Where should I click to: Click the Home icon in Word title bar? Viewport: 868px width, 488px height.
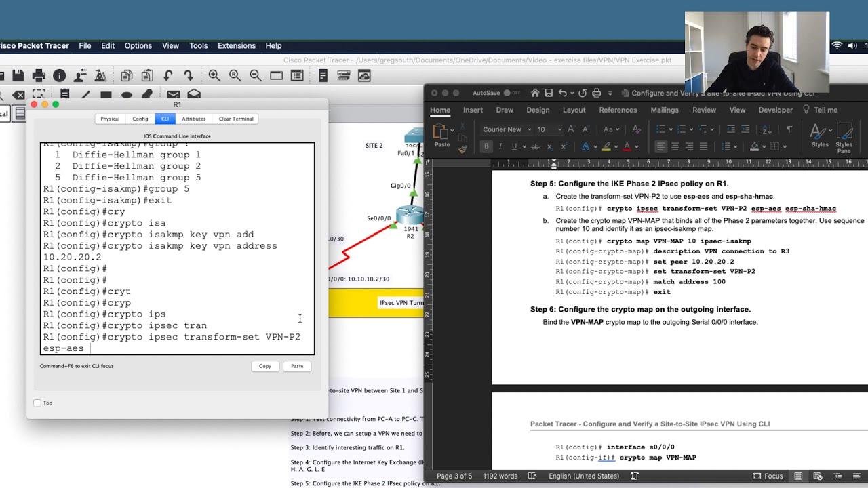[x=535, y=93]
